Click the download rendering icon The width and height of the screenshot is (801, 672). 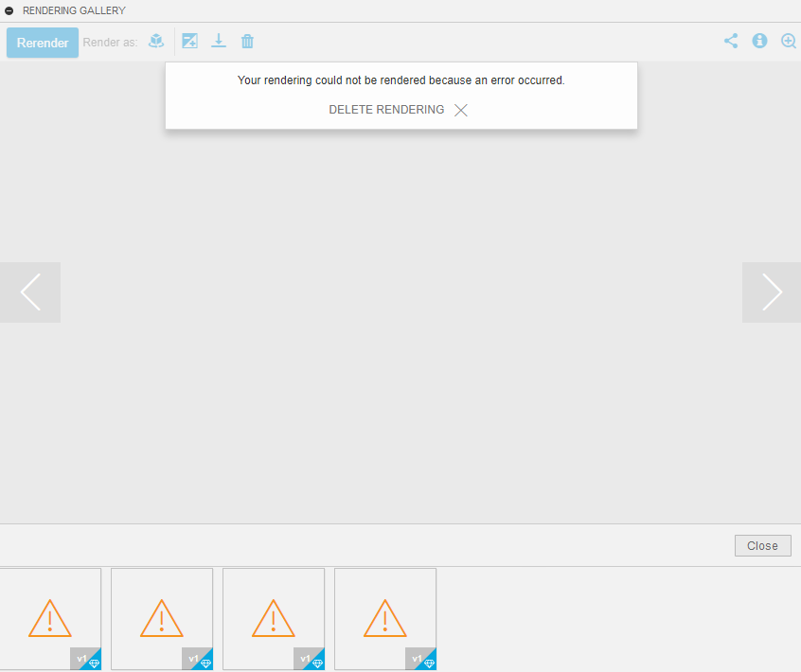[x=219, y=41]
